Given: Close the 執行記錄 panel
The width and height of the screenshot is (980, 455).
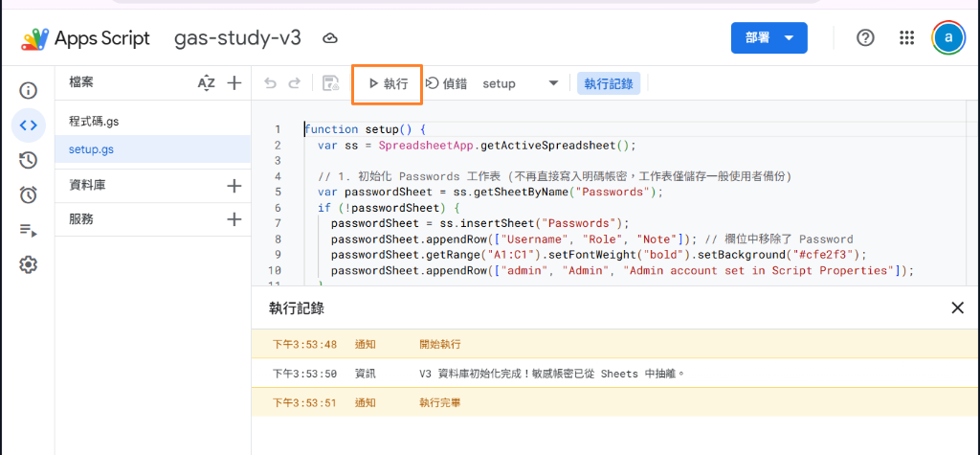Looking at the screenshot, I should (957, 307).
